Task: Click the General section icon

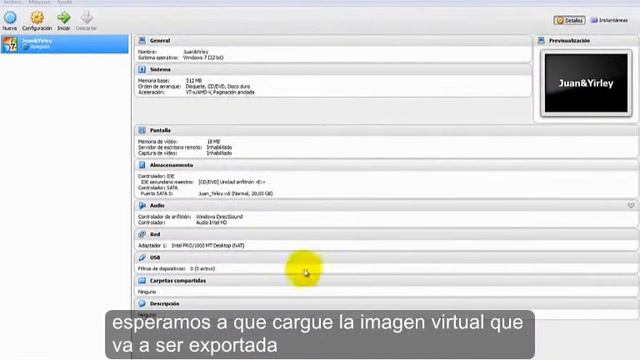Action: 142,40
